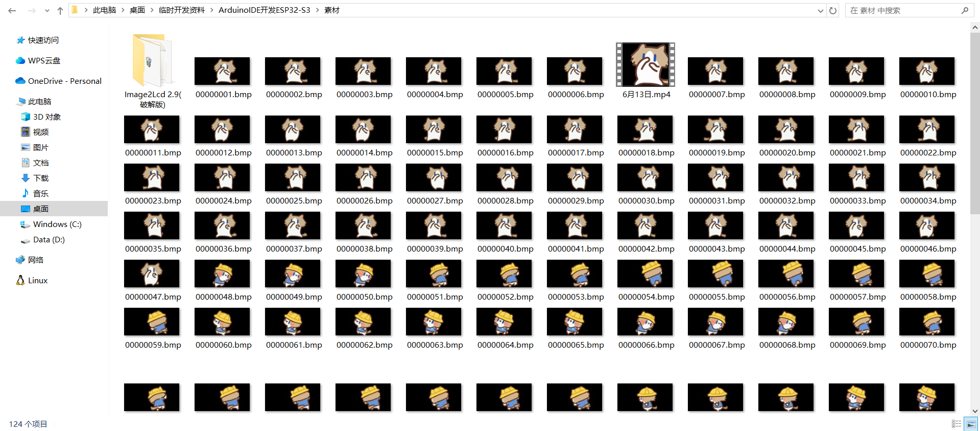The image size is (980, 431).
Task: Expand chevron after ArduinoIDE开发ESP32-S3 breadcrumb
Action: [318, 10]
